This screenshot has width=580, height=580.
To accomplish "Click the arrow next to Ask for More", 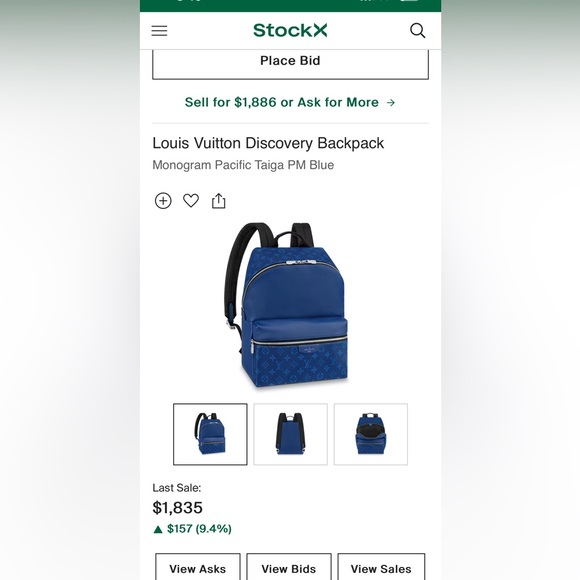I will click(x=391, y=102).
